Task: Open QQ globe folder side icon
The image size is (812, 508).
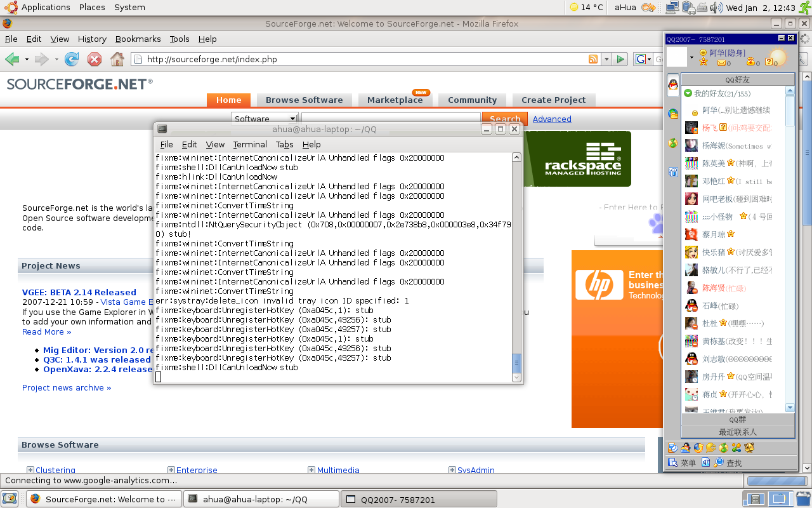Action: (673, 114)
